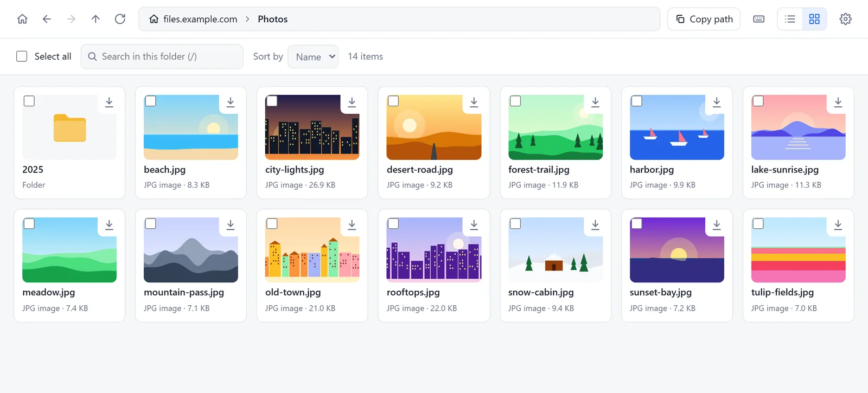Click the rooftops.jpg thumbnail image
Screen dimensions: 868x393
point(434,250)
